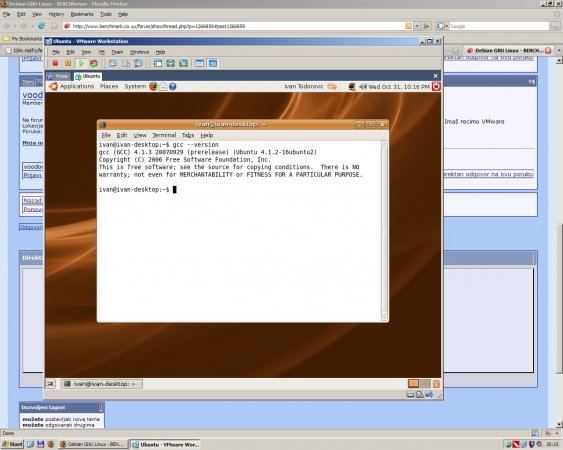Click the Debian GNU Linux taskbar button in Windows

[92, 444]
